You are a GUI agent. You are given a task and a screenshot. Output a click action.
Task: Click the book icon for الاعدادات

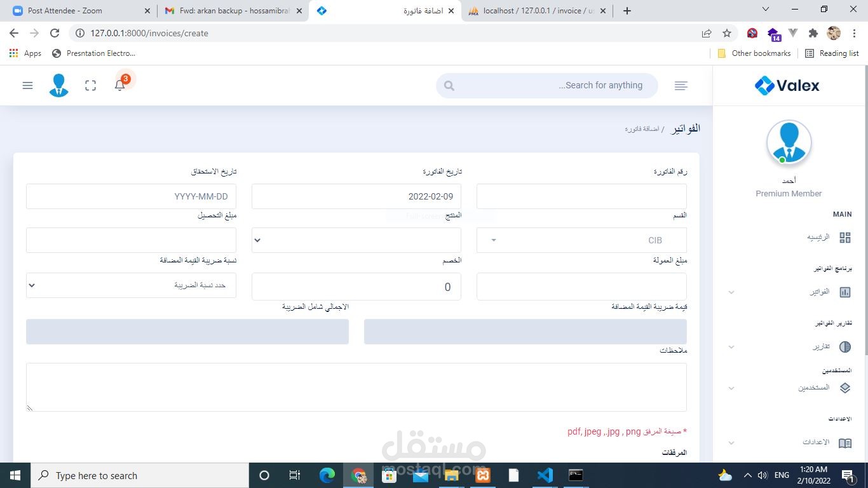coord(845,443)
